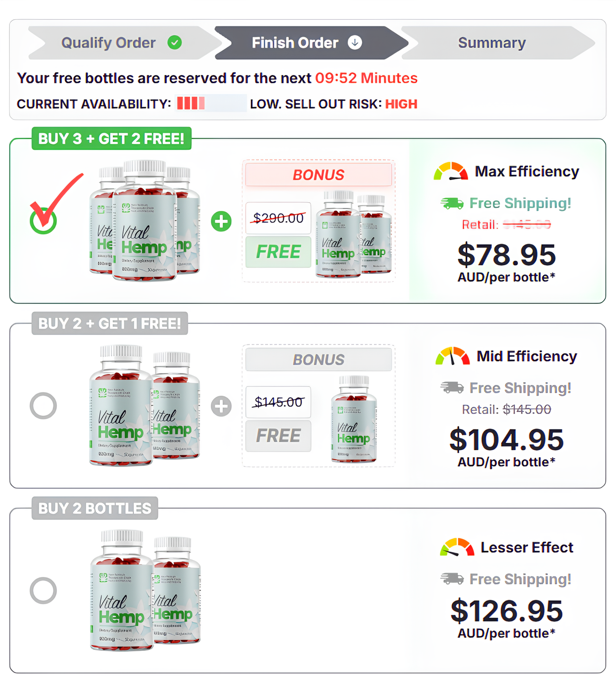Click the two-bottle image in Buy 2 Bottles
This screenshot has width=616, height=685.
pyautogui.click(x=145, y=591)
